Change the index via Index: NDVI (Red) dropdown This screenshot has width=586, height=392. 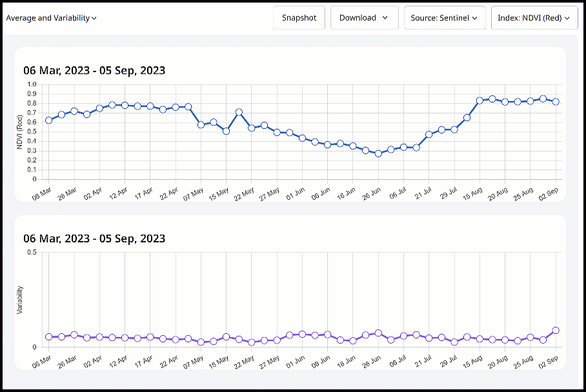pyautogui.click(x=534, y=17)
